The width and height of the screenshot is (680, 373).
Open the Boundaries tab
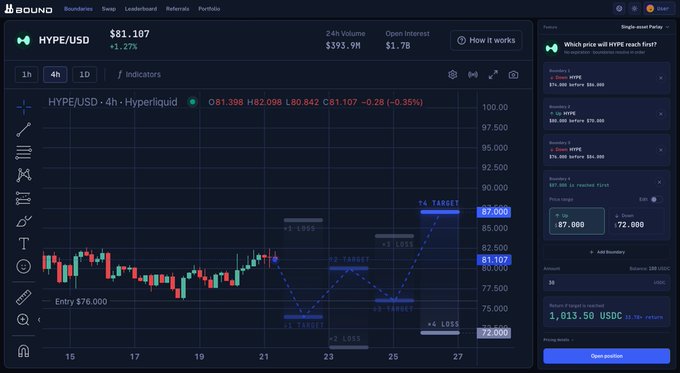[x=78, y=9]
